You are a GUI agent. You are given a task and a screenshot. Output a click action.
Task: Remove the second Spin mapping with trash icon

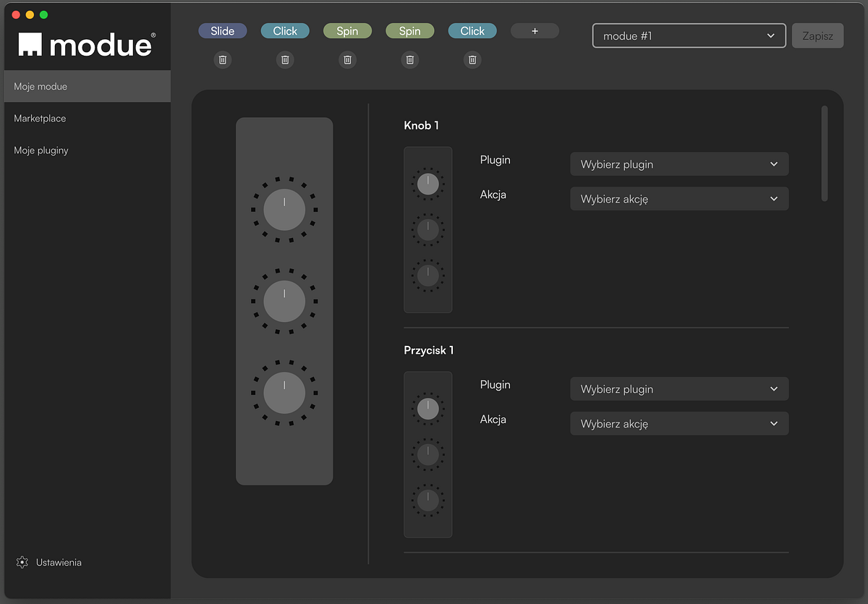410,60
